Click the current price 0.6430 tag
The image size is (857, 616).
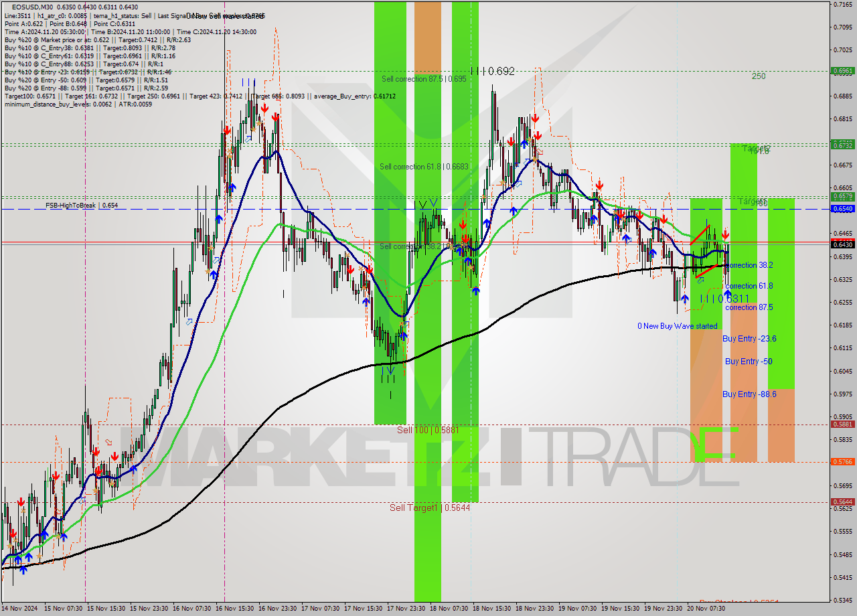[842, 245]
